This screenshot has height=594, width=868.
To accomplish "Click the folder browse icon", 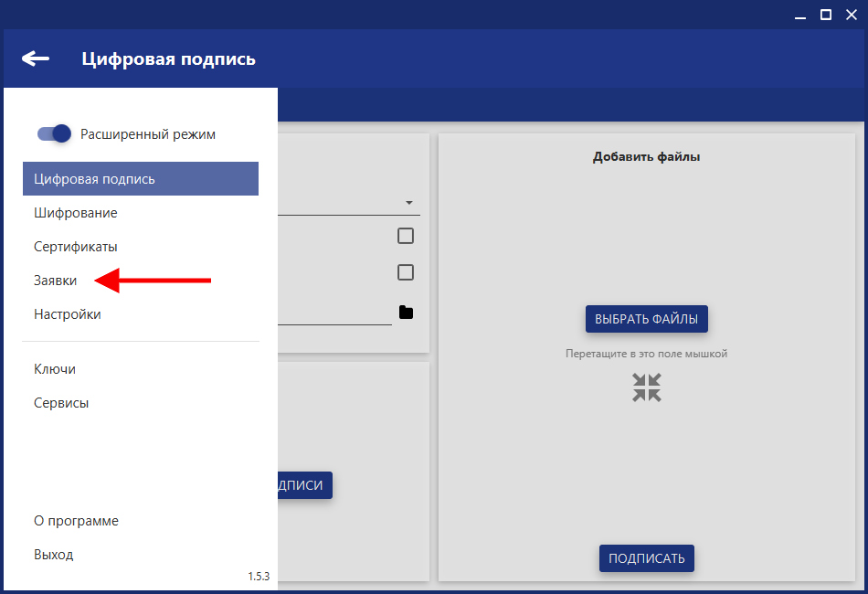I will pos(406,313).
